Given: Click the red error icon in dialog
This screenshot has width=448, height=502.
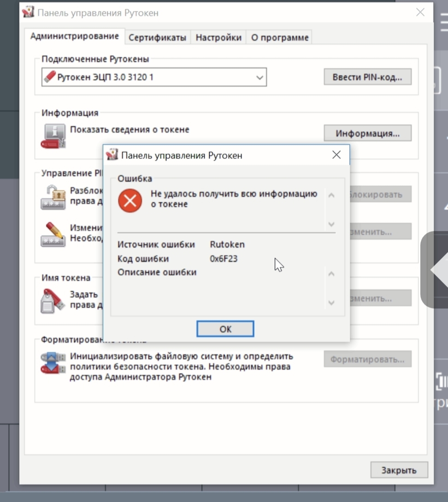Looking at the screenshot, I should click(130, 201).
